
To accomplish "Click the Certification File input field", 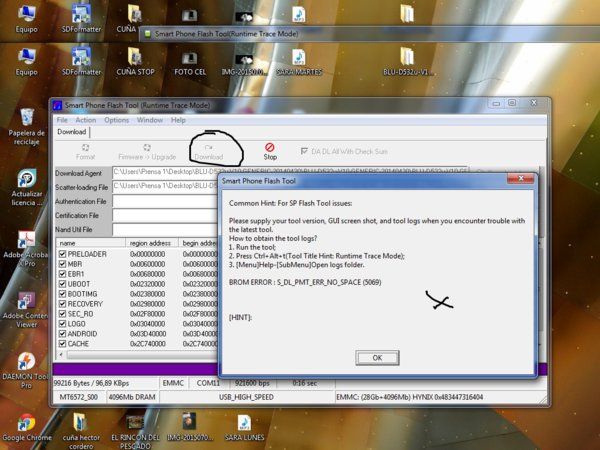I will (165, 215).
